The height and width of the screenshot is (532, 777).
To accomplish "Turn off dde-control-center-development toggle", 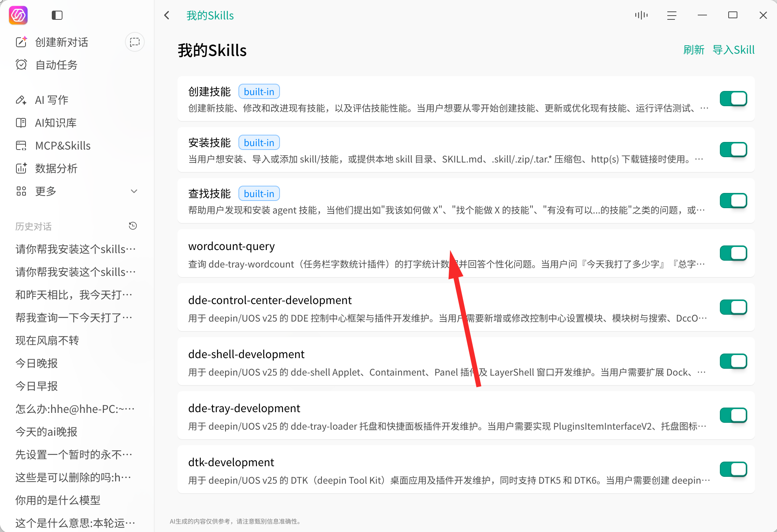I will click(x=733, y=307).
